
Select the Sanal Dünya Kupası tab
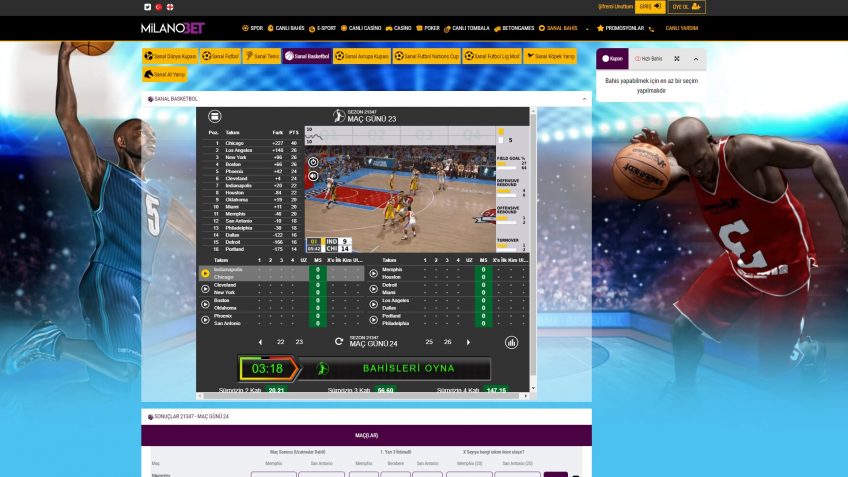point(170,56)
